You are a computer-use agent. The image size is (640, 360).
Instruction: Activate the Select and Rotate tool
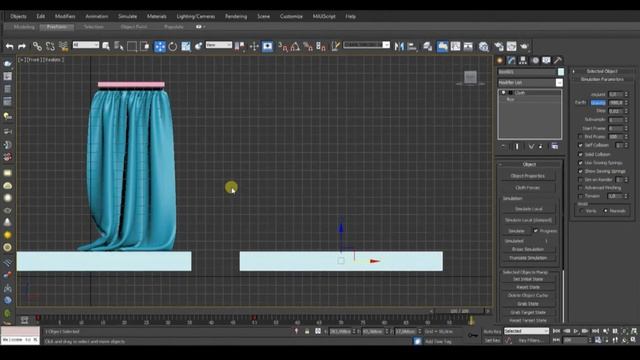[x=173, y=47]
